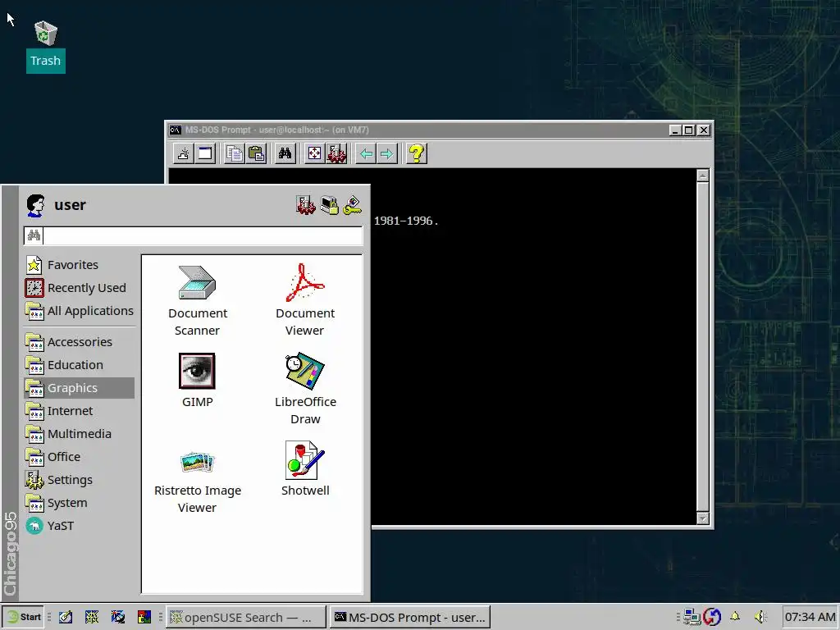Open the Multimedia category
This screenshot has height=630, width=840.
click(x=79, y=434)
